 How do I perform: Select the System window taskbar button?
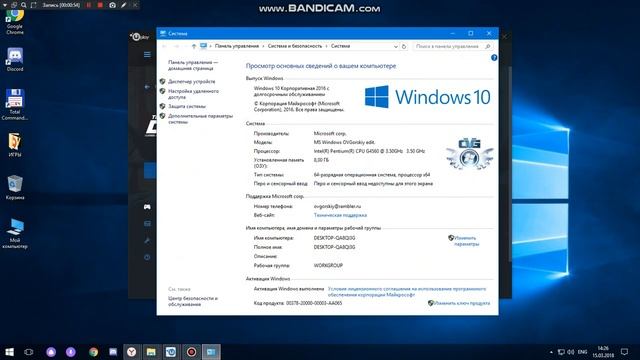pos(211,352)
